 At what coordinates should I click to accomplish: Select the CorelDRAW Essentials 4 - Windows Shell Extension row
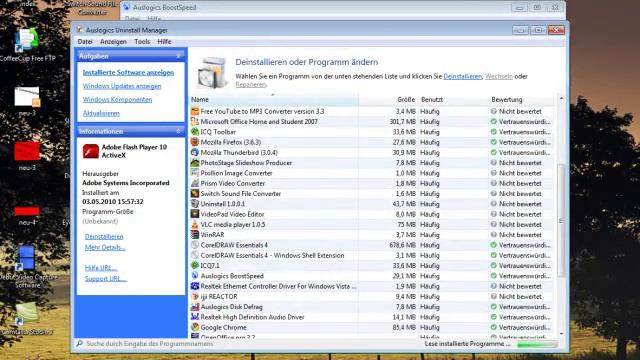pyautogui.click(x=371, y=255)
